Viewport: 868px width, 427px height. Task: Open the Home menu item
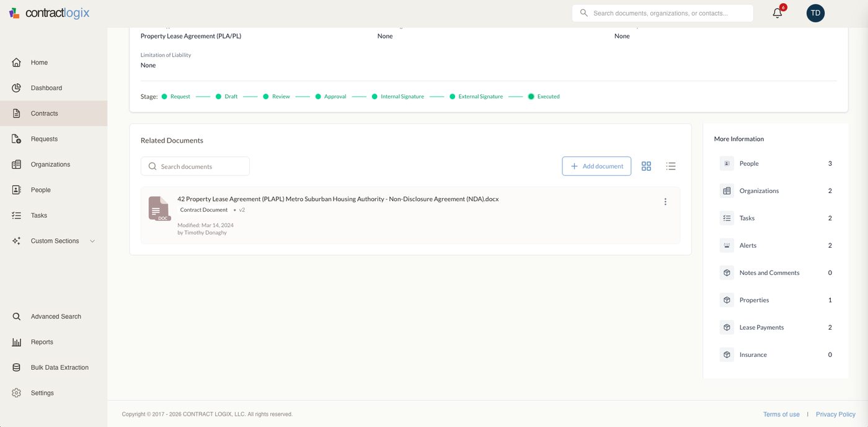pos(53,63)
